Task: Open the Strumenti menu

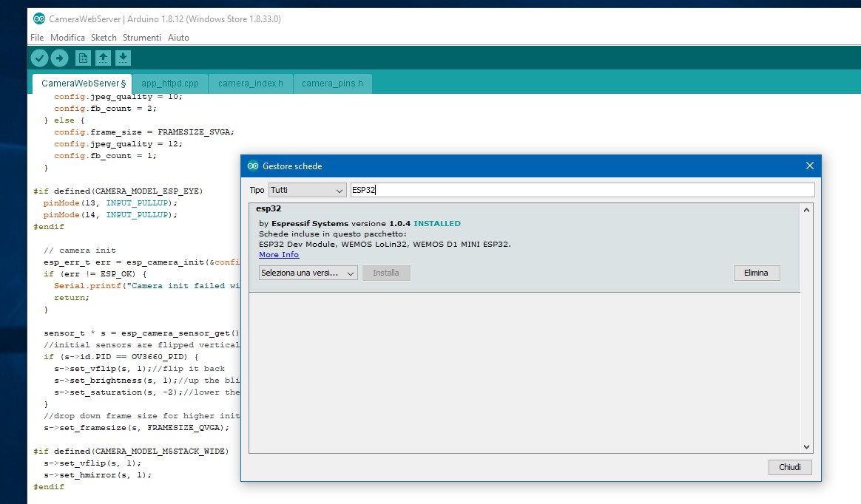Action: [142, 37]
